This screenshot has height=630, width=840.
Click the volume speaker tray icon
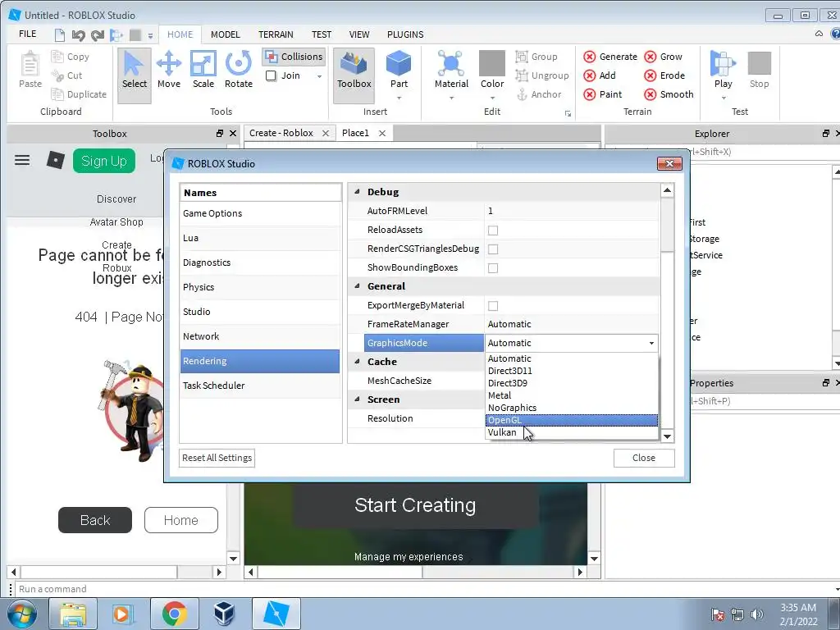757,614
